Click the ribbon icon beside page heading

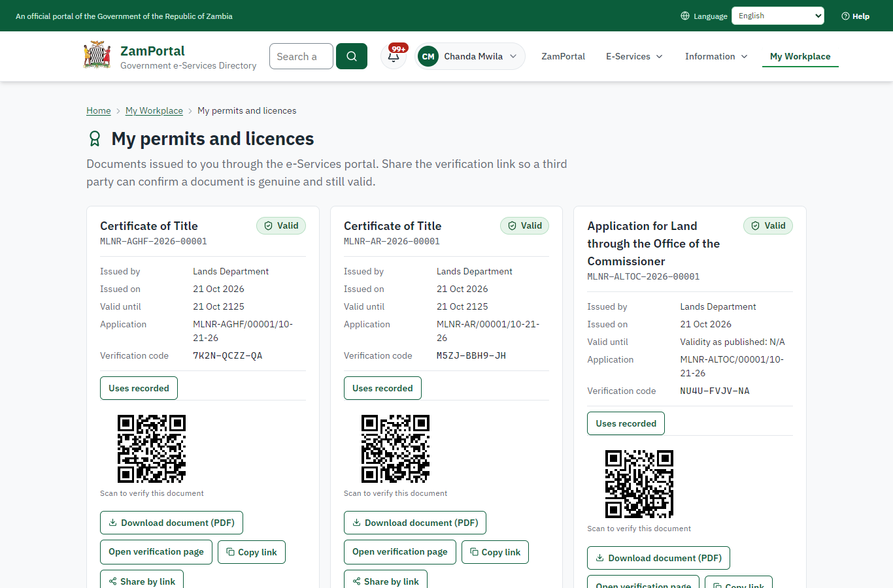click(95, 139)
